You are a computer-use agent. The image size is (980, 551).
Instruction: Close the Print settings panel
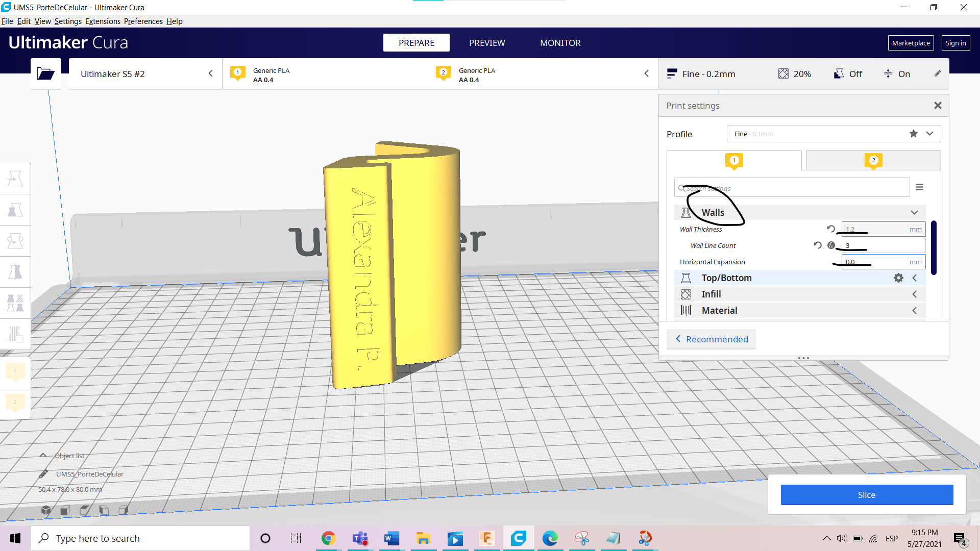(x=938, y=106)
